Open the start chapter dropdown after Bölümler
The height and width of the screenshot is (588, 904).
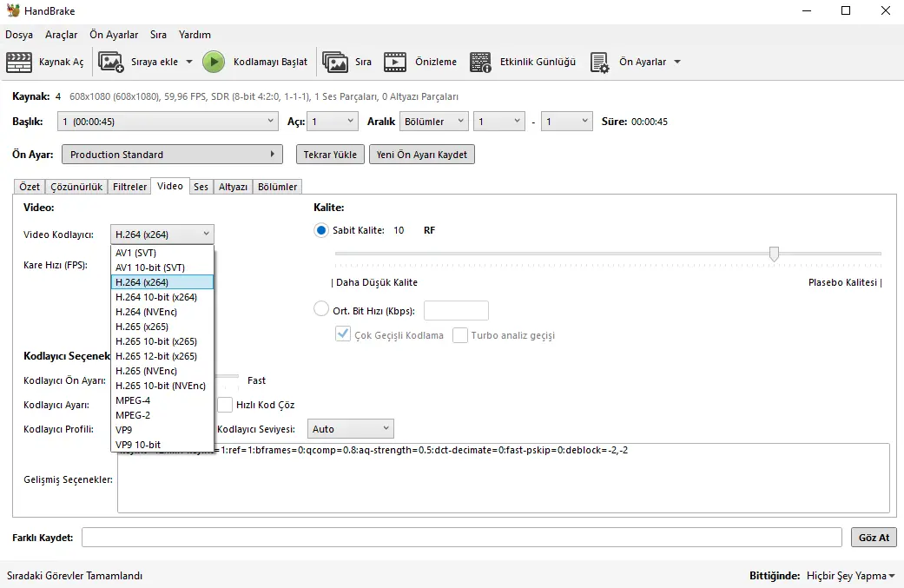click(x=499, y=121)
